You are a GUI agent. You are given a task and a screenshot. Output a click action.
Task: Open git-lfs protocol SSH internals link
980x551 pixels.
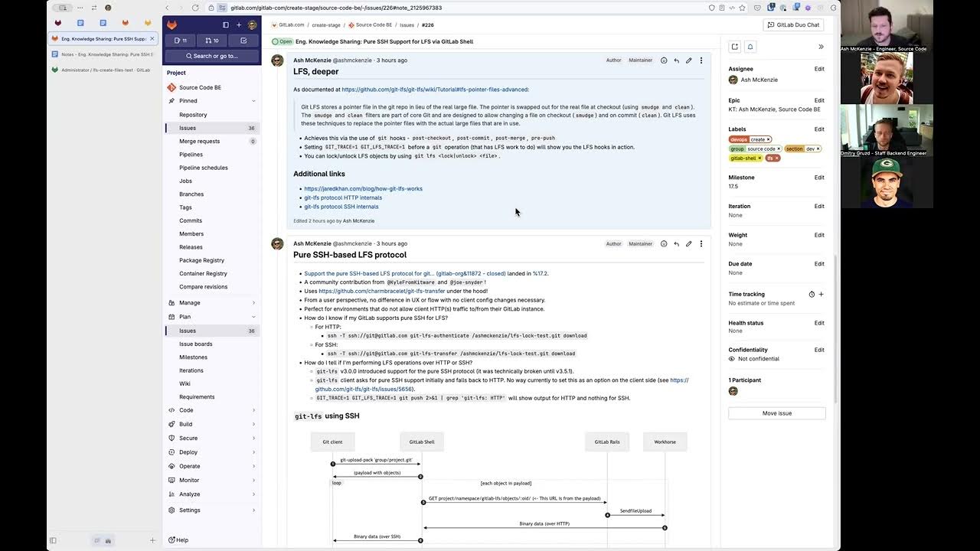click(341, 207)
